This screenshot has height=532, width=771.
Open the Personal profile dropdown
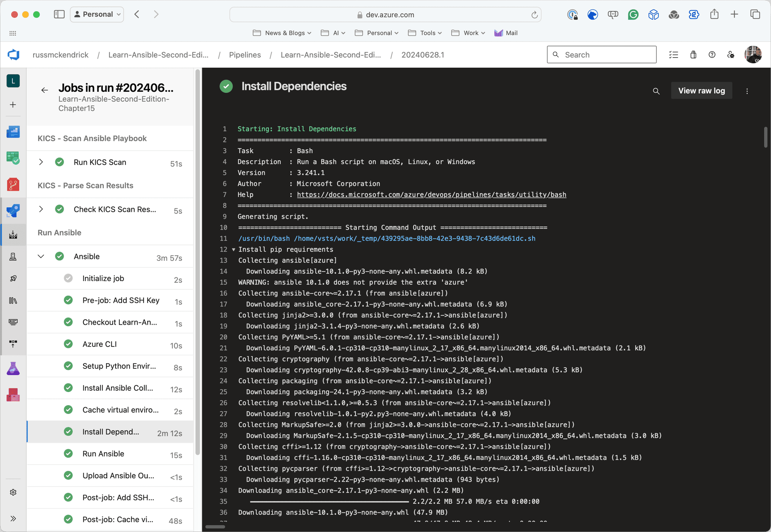[97, 14]
